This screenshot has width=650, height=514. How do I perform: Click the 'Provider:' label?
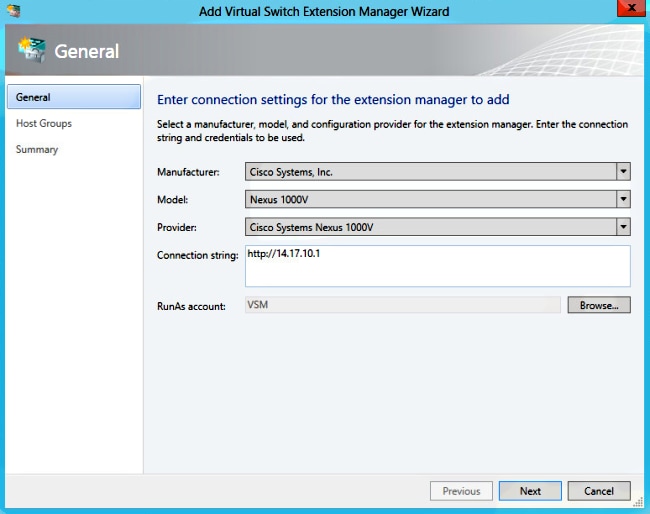point(177,228)
